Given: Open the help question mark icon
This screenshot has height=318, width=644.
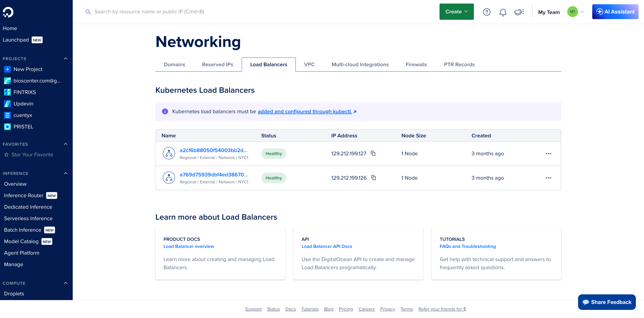Looking at the screenshot, I should tap(487, 12).
